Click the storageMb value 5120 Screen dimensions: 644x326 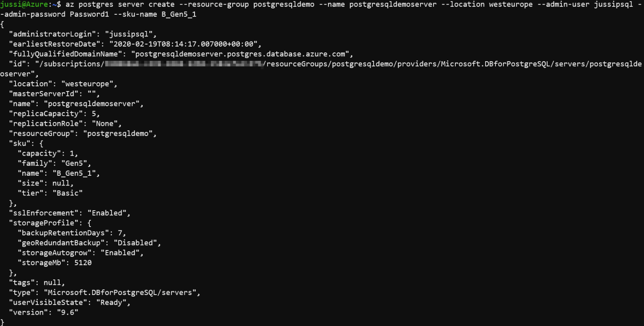pos(83,263)
